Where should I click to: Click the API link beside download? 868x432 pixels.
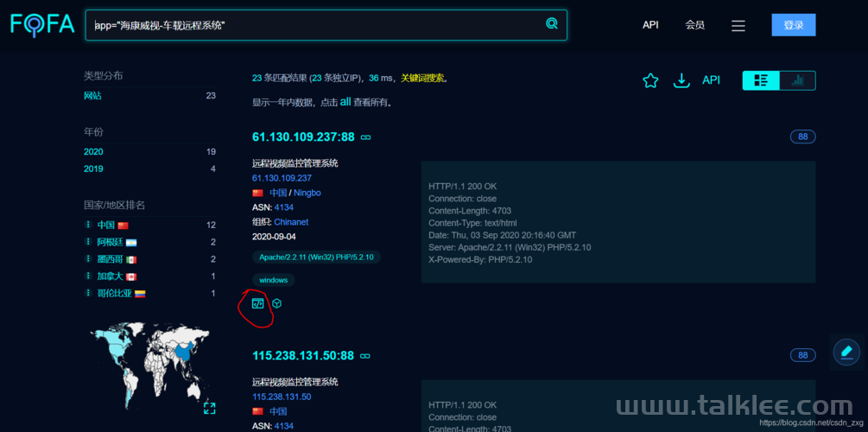click(711, 80)
